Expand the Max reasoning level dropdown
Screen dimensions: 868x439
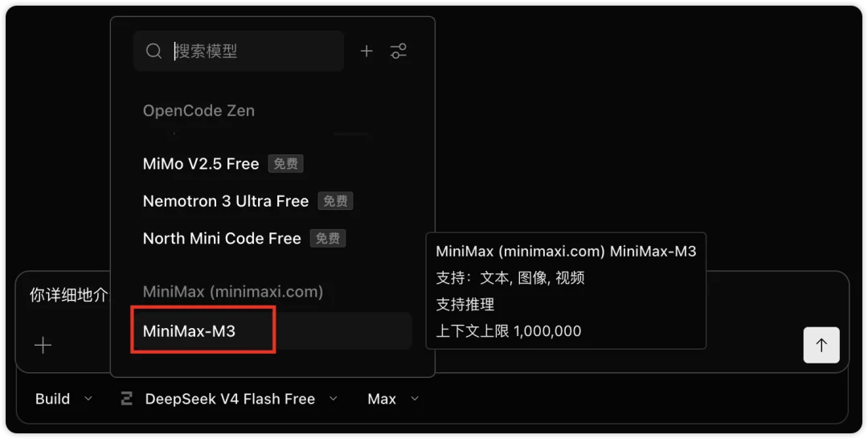(393, 399)
